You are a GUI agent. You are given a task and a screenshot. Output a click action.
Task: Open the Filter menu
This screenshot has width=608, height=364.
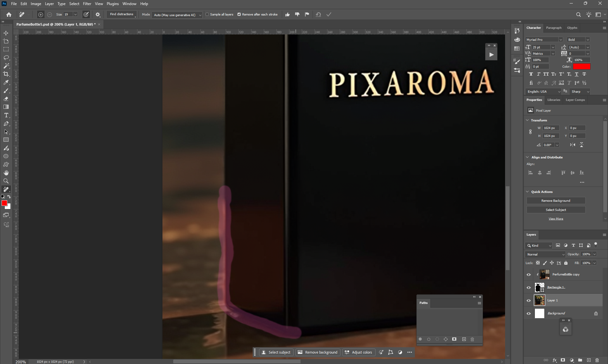(x=87, y=4)
